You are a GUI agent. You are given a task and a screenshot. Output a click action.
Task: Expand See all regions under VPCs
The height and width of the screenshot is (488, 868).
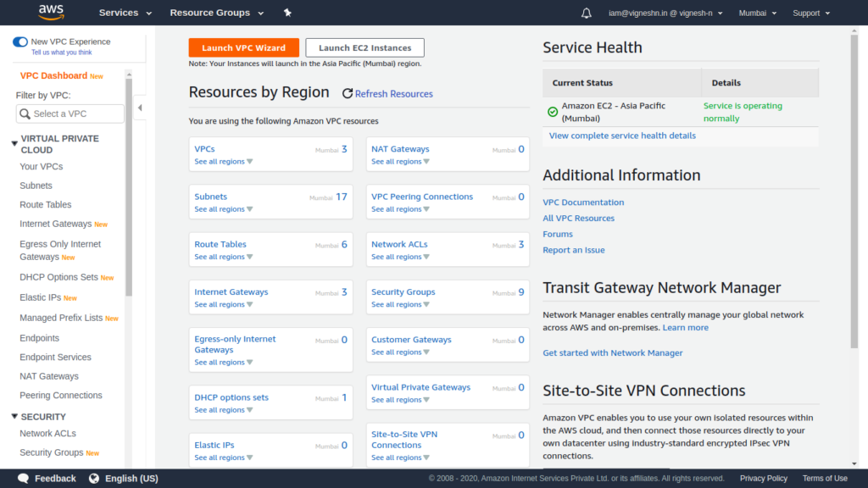(224, 162)
